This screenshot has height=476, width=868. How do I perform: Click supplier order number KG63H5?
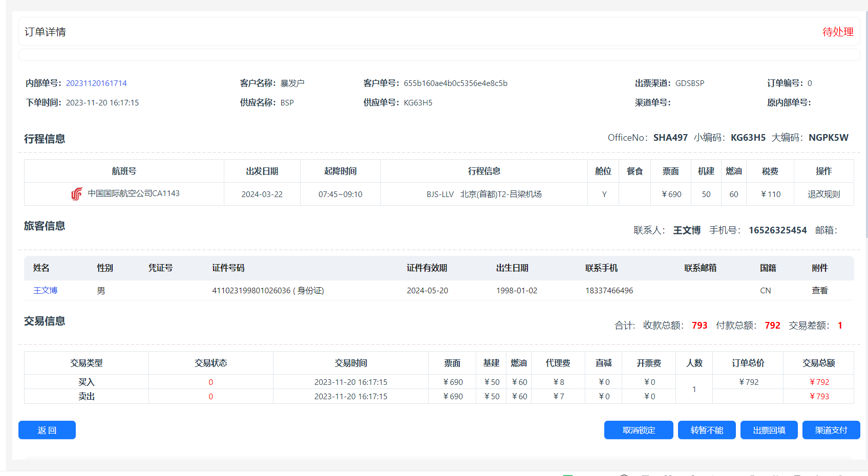click(x=418, y=102)
